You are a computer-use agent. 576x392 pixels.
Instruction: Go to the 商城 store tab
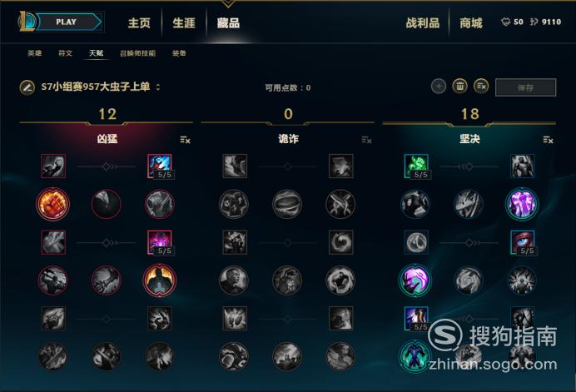(x=470, y=23)
